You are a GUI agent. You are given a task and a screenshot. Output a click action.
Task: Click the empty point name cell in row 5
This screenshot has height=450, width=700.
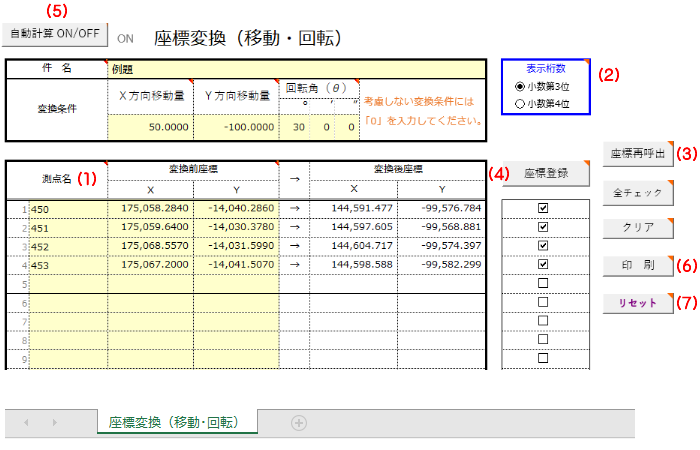68,284
